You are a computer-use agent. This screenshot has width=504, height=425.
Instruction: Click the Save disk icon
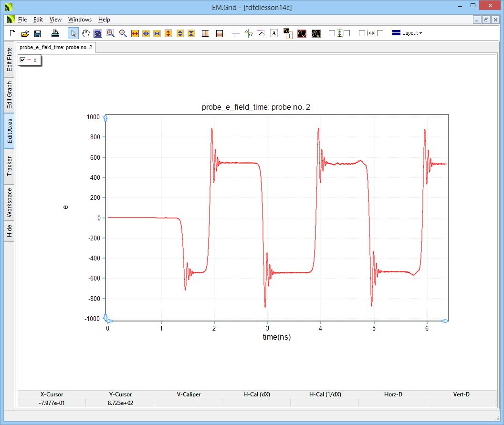(x=38, y=33)
